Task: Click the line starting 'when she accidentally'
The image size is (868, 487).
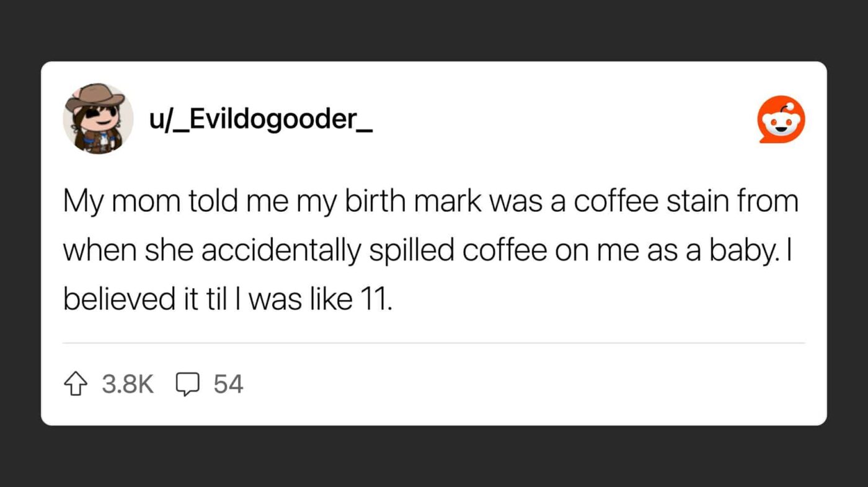Action: 428,252
